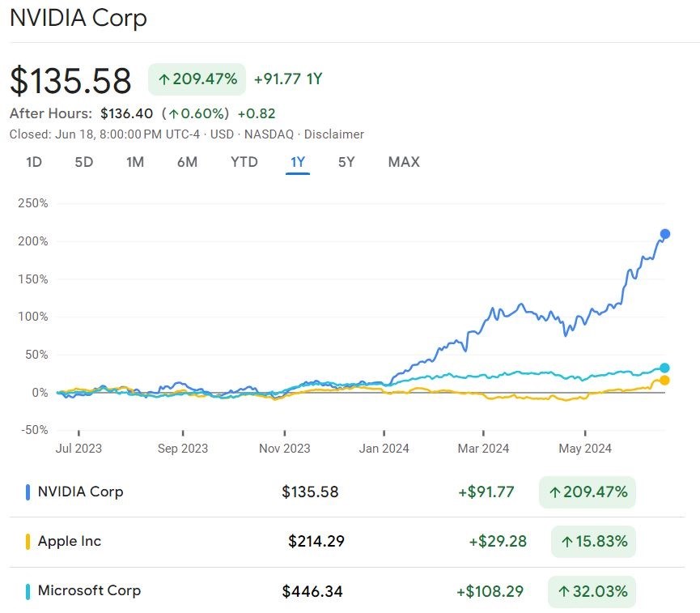
Task: Open the 5Y chart view
Action: coord(346,162)
